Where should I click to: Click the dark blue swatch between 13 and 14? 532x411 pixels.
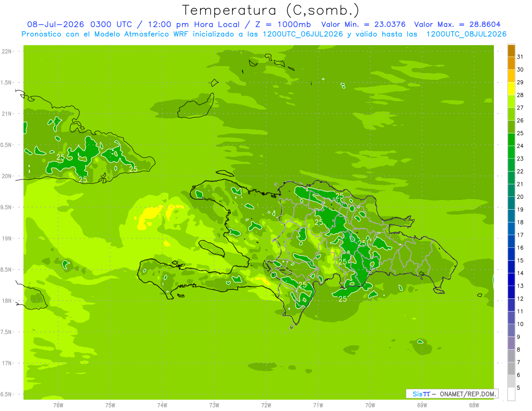tap(511, 280)
